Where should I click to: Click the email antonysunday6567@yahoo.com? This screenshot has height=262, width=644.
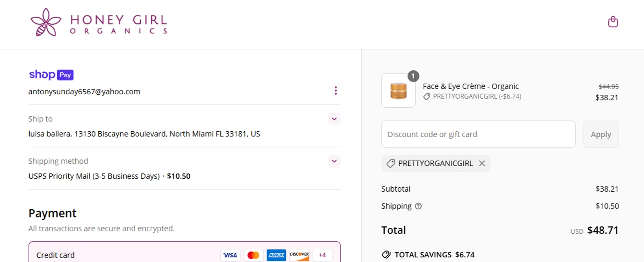(x=84, y=92)
